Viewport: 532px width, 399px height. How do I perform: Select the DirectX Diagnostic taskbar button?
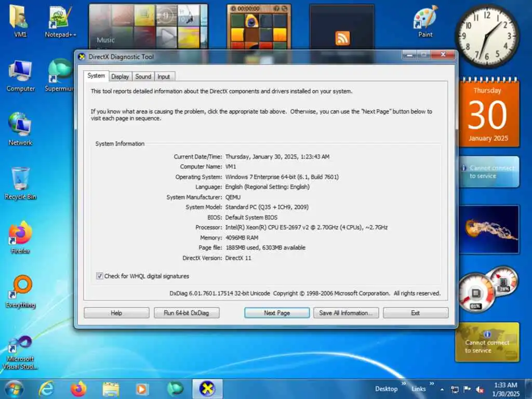[x=207, y=389]
